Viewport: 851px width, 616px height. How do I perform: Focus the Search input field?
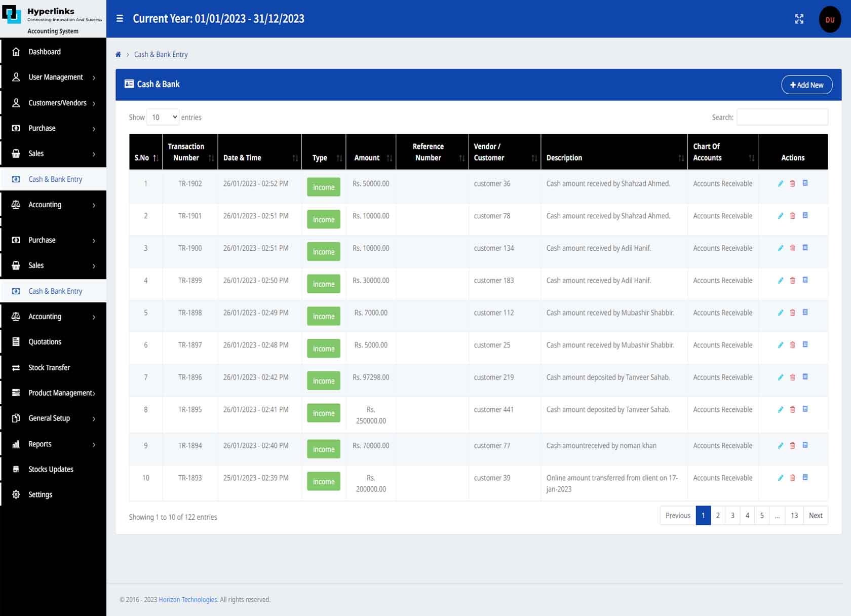pos(782,117)
